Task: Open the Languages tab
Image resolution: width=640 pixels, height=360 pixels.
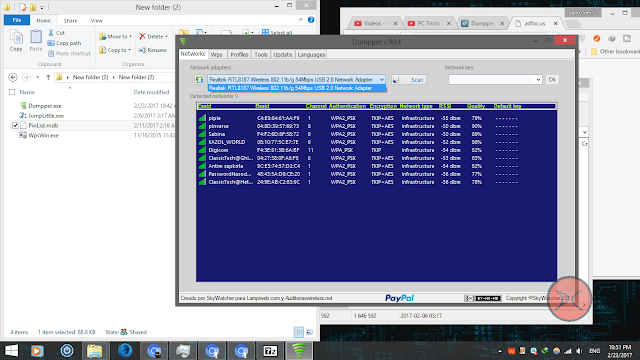Action: [x=311, y=54]
